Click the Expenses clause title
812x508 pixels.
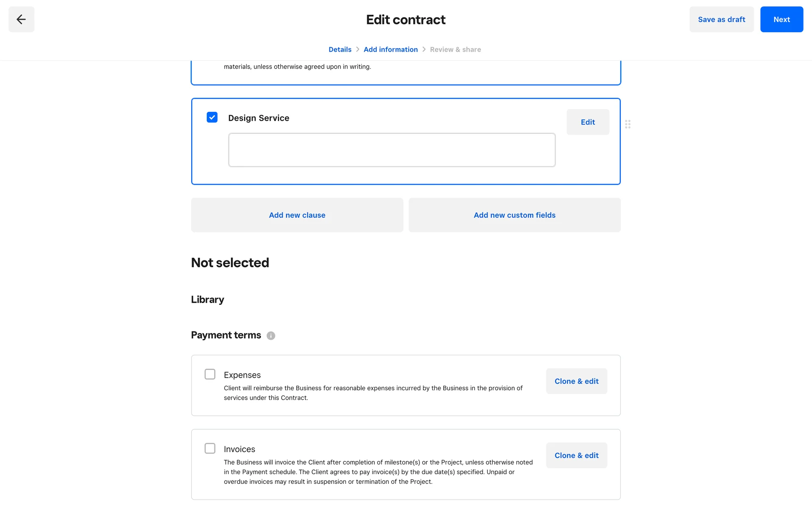point(242,375)
